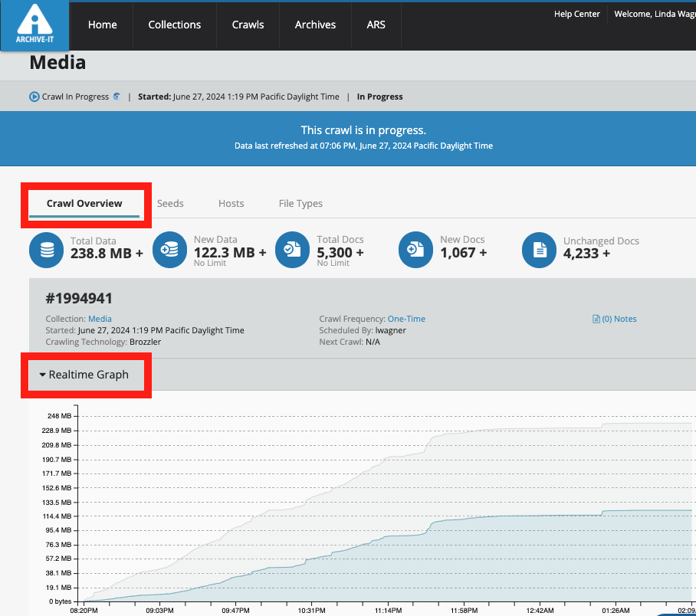Click the Total Docs icon

[x=293, y=250]
